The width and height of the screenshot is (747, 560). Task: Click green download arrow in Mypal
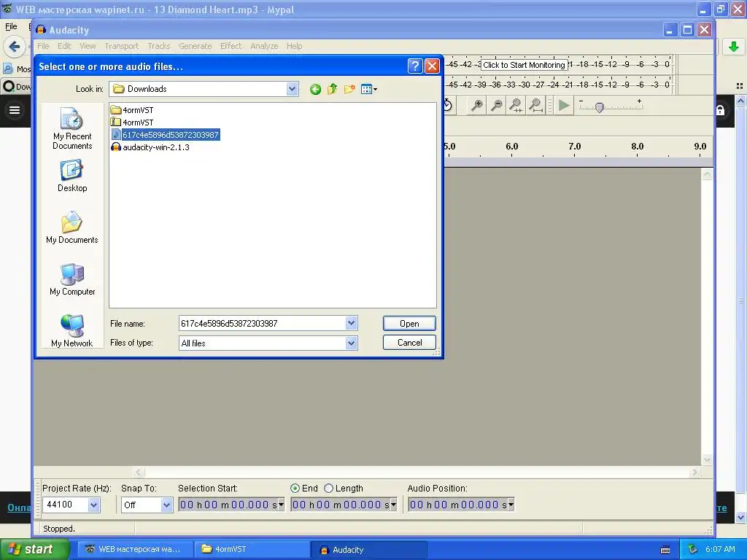coord(734,47)
